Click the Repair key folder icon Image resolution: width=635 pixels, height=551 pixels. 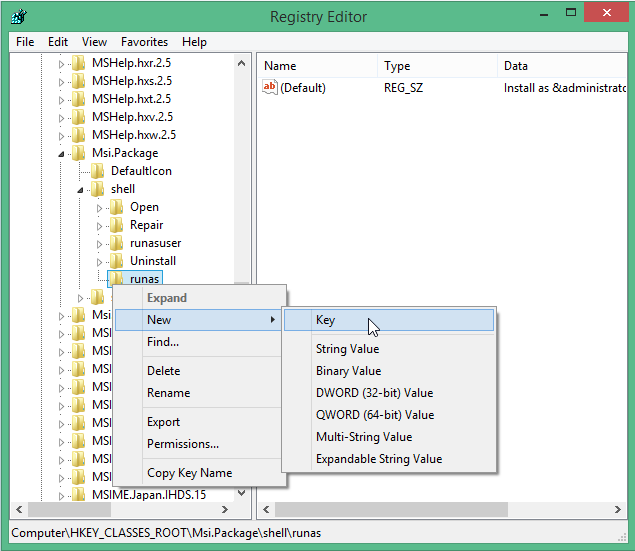tap(116, 225)
